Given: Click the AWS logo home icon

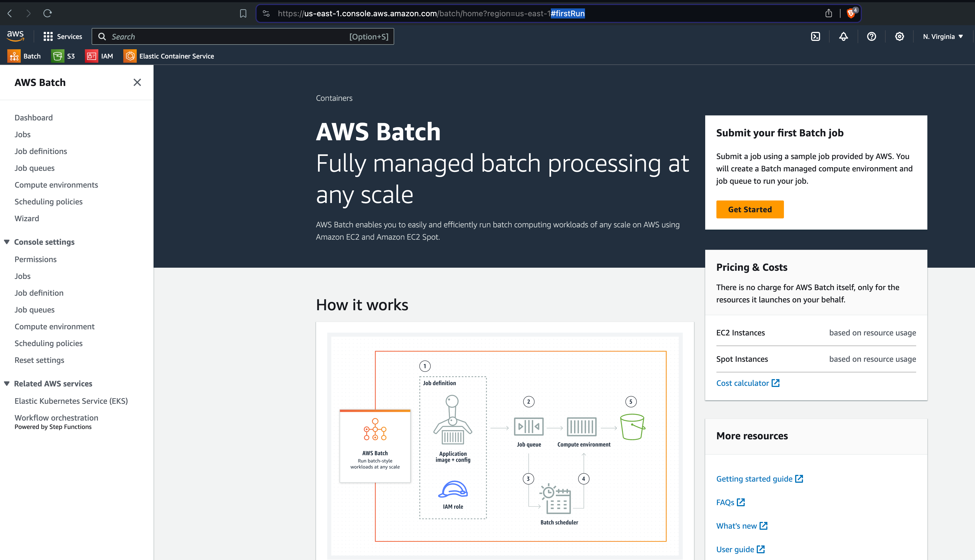Looking at the screenshot, I should pos(15,36).
